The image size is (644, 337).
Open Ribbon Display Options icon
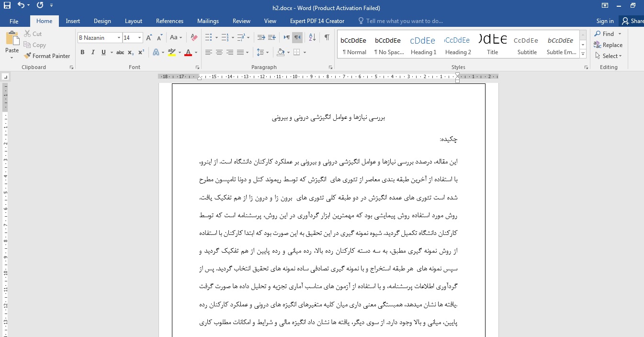[605, 6]
